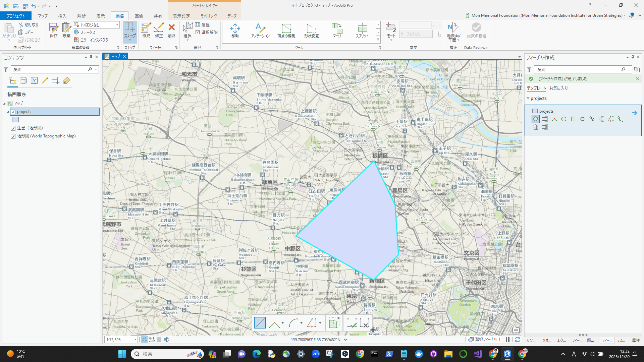
Task: Uncheck the 注記（地形図）layer checkbox
Action: [13, 128]
